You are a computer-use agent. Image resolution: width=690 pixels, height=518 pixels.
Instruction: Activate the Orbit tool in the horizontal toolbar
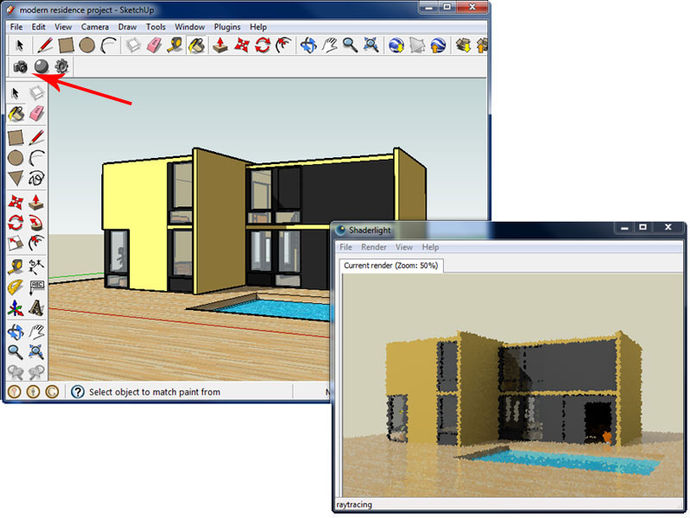point(308,45)
